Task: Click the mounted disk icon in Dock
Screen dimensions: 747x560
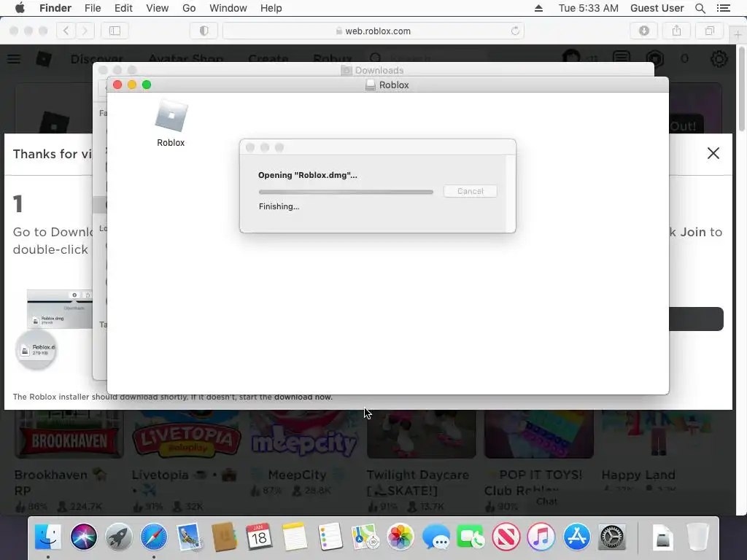Action: click(x=662, y=537)
